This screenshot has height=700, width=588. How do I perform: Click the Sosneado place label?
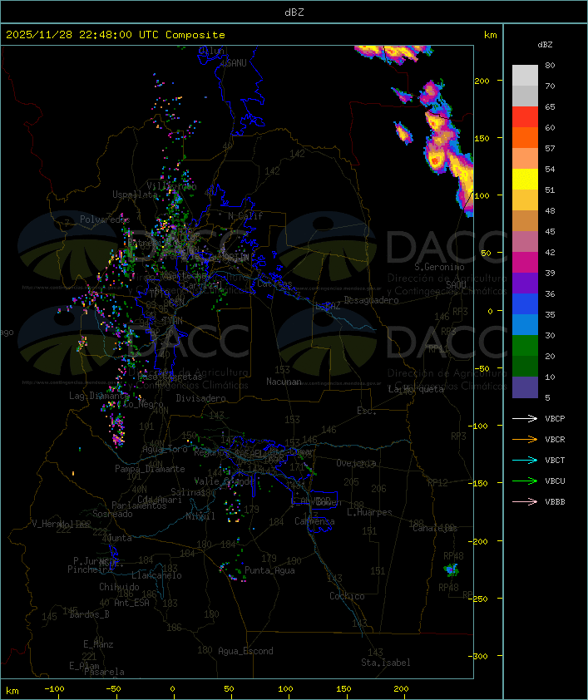[112, 514]
